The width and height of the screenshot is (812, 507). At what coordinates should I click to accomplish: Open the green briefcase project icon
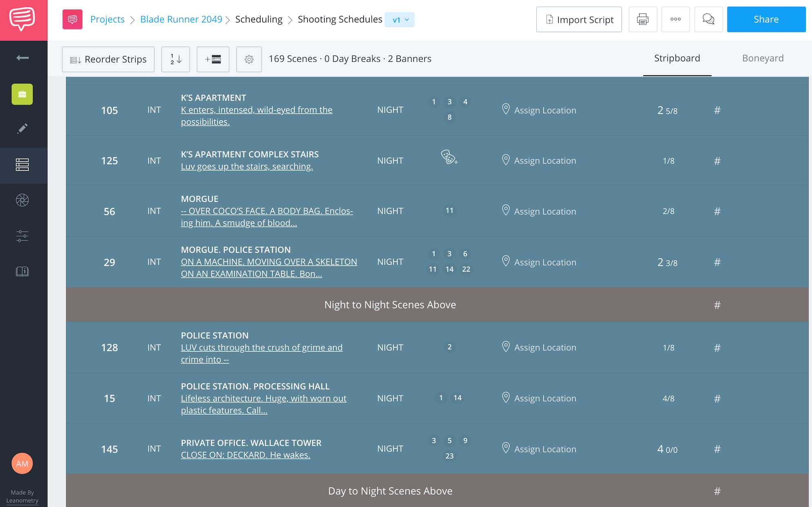coord(22,94)
